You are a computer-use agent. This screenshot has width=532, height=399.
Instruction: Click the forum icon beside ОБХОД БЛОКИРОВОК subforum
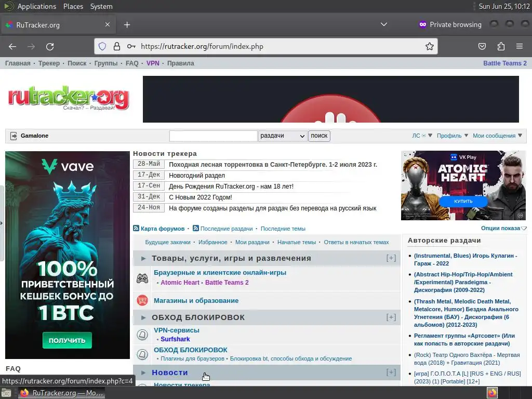pos(142,354)
